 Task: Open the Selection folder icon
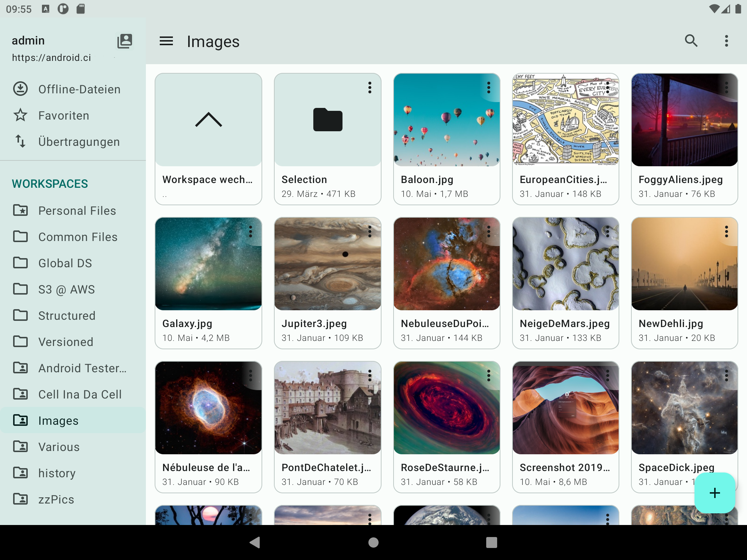328,120
